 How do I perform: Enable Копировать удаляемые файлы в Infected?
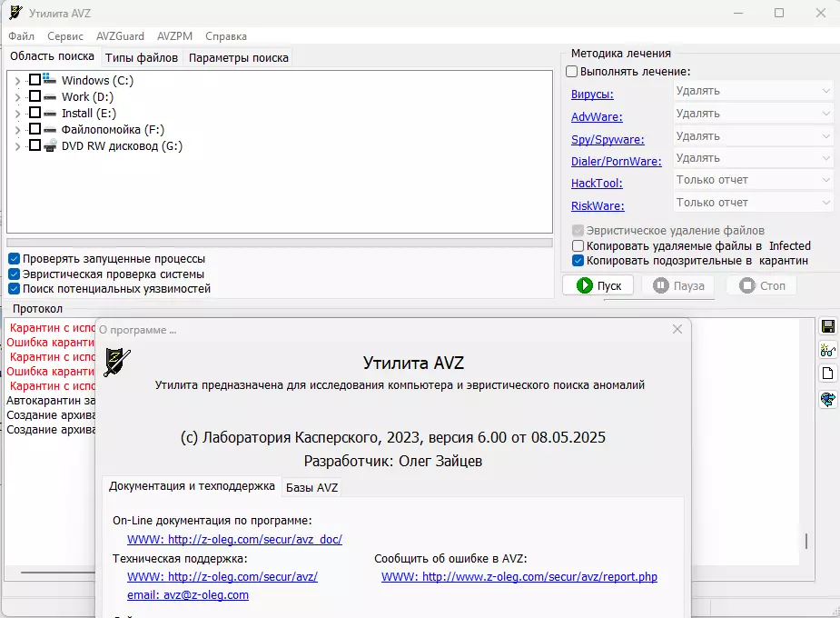point(578,246)
